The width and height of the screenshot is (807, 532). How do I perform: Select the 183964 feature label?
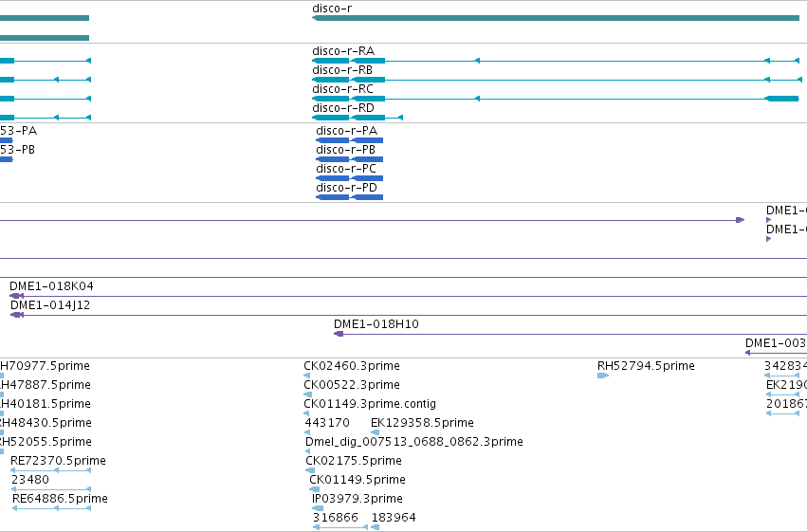[x=394, y=518]
